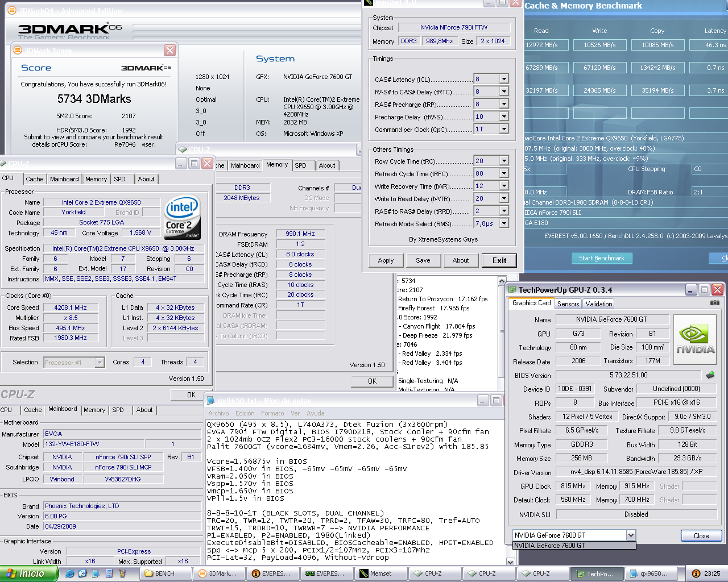Click the CPU-Z Cores value field
The width and height of the screenshot is (728, 582).
pyautogui.click(x=143, y=362)
